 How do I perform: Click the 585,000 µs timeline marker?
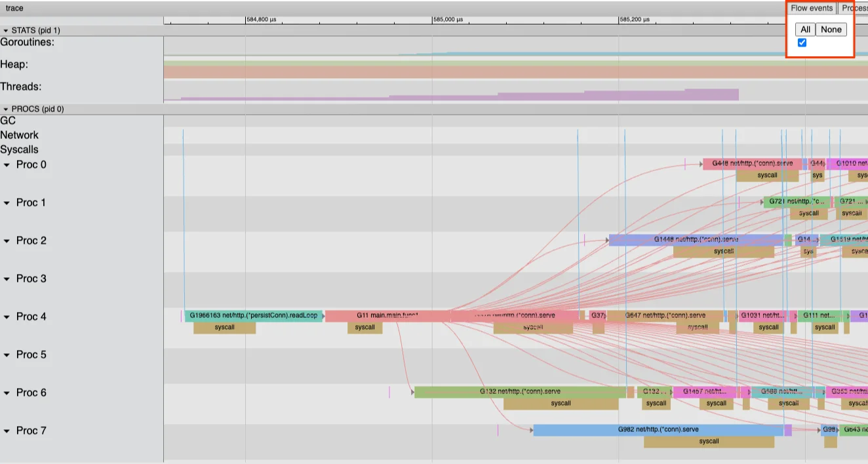(x=447, y=20)
